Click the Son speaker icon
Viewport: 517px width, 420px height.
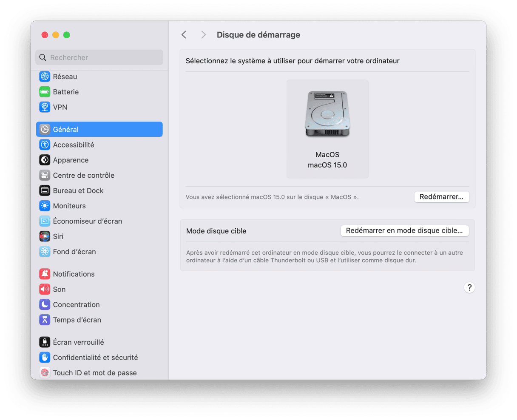[x=45, y=289]
